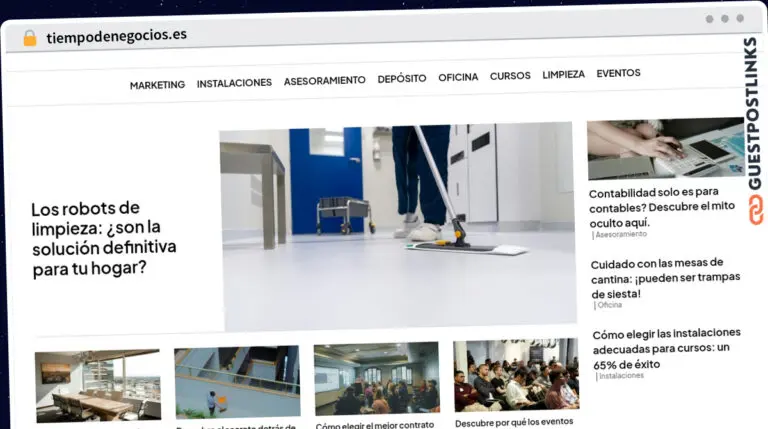This screenshot has width=768, height=429.
Task: Open the ASESORAMIENTO menu item
Action: tap(325, 80)
